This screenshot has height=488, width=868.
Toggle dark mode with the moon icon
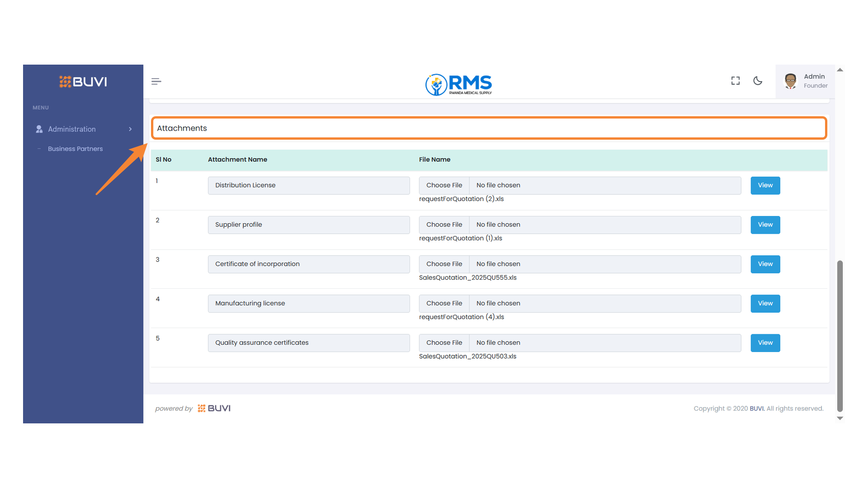[x=758, y=80]
